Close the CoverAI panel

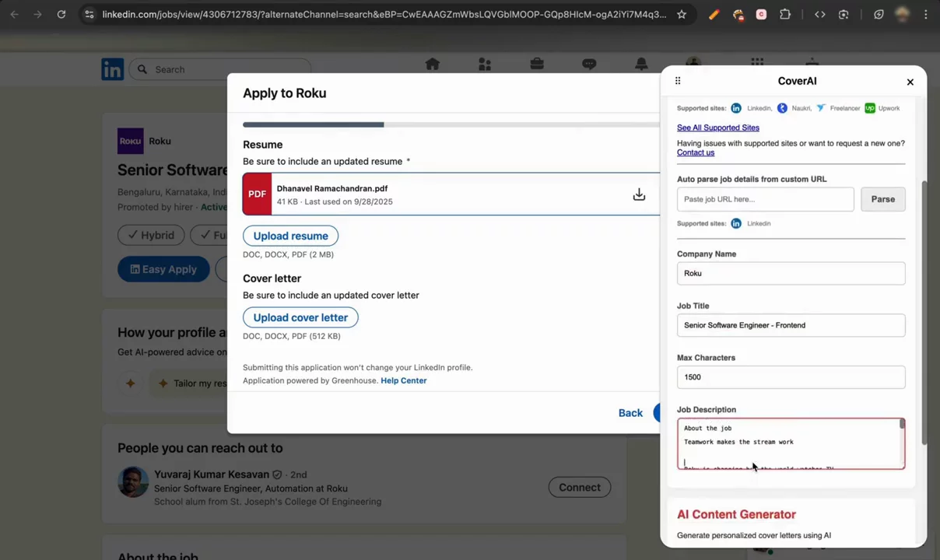[910, 82]
